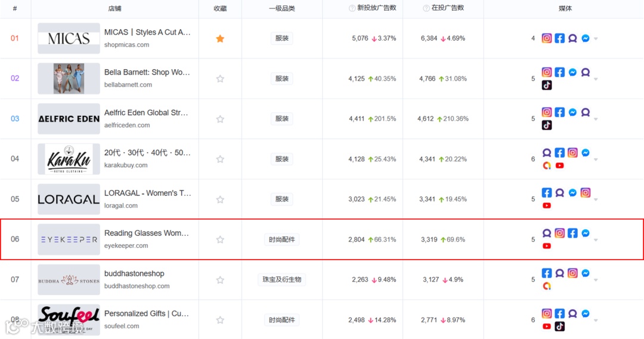Expand media list for KaraKu row

pos(596,159)
